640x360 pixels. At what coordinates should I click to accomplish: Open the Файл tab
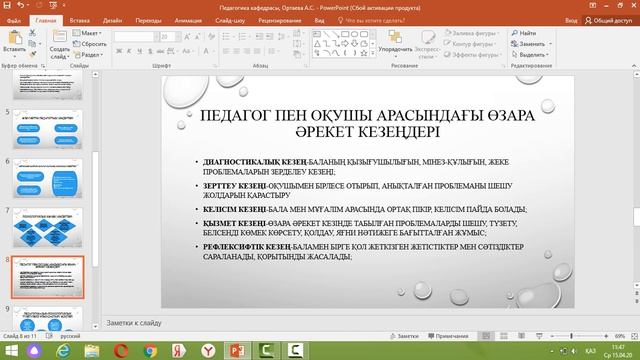coord(14,20)
